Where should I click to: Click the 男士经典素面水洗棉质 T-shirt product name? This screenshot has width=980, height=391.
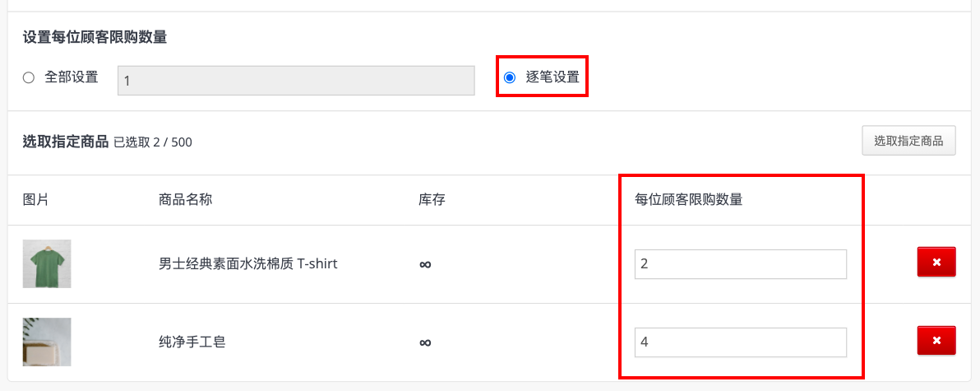(x=248, y=264)
